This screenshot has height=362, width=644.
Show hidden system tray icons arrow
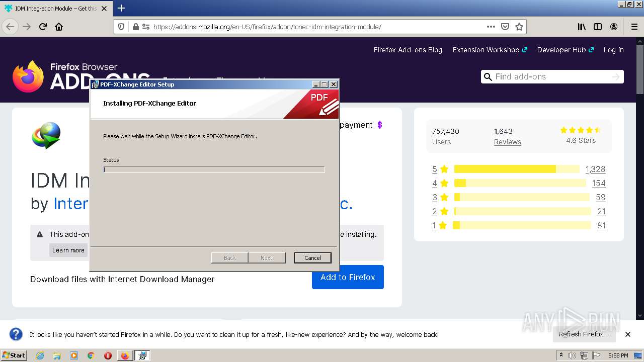561,355
